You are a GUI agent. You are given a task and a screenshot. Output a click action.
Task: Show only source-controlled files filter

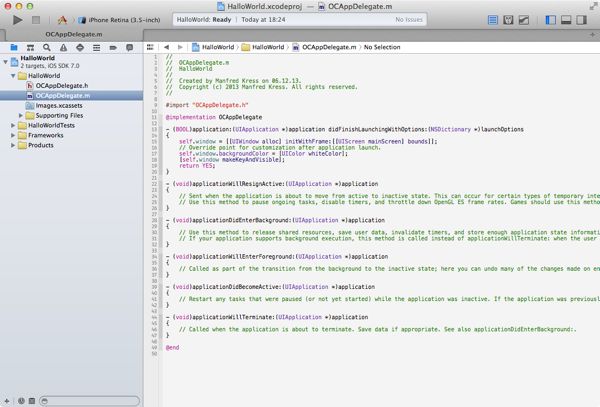[x=32, y=401]
